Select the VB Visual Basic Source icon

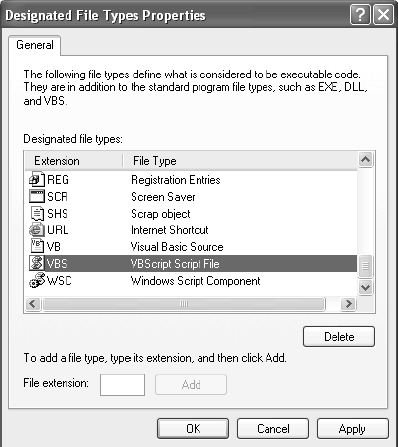[x=37, y=246]
